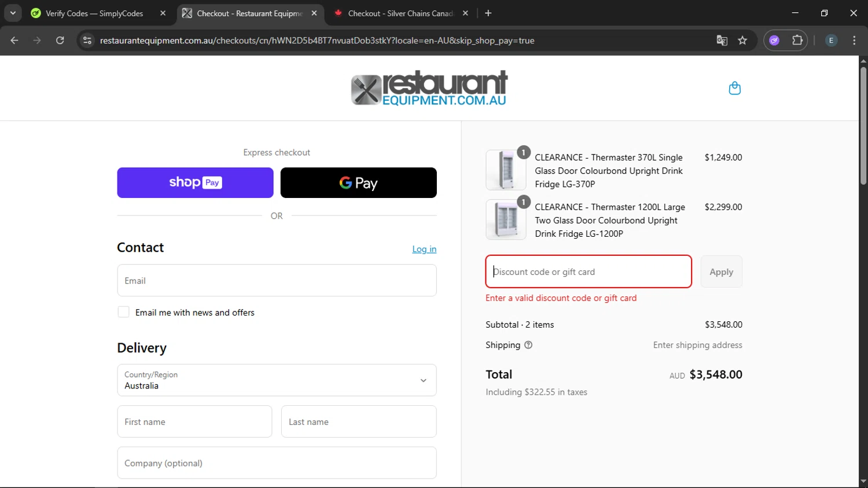The width and height of the screenshot is (868, 488).
Task: Close the Silver Chains Canada tab
Action: coord(465,13)
